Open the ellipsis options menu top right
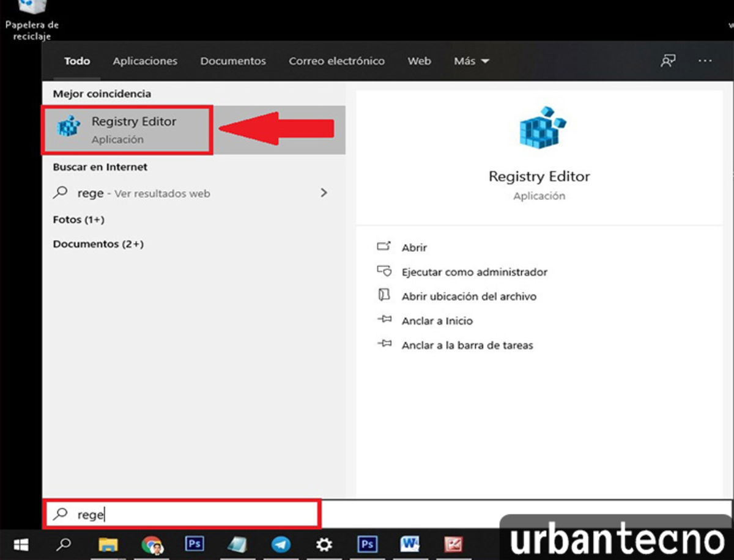 tap(705, 61)
